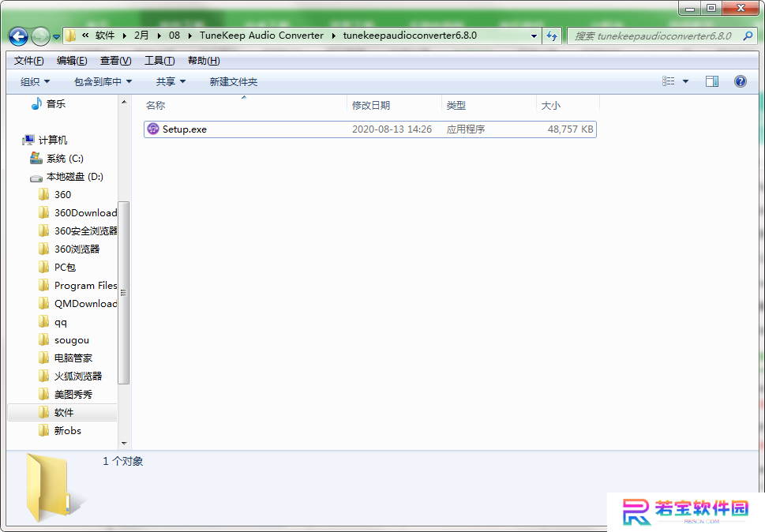Open the PC包 folder in tree
The height and width of the screenshot is (532, 765).
click(x=65, y=268)
